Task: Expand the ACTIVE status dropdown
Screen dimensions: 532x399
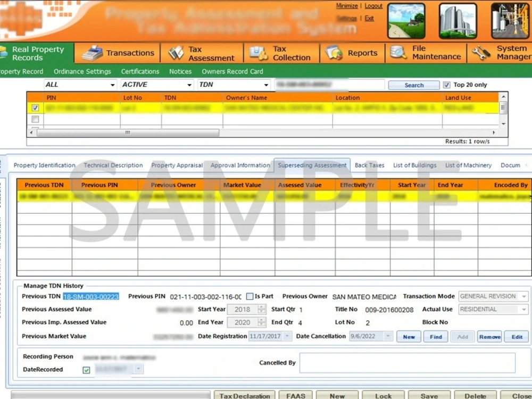Action: (x=189, y=85)
